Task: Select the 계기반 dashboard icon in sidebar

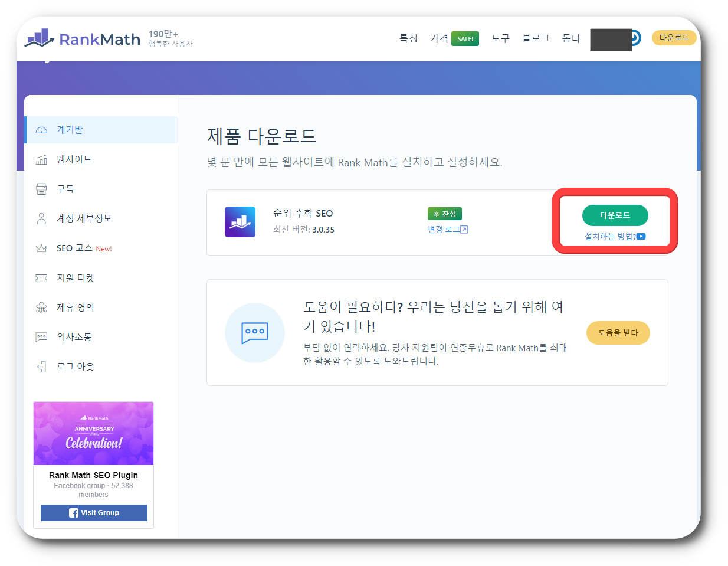Action: tap(41, 129)
